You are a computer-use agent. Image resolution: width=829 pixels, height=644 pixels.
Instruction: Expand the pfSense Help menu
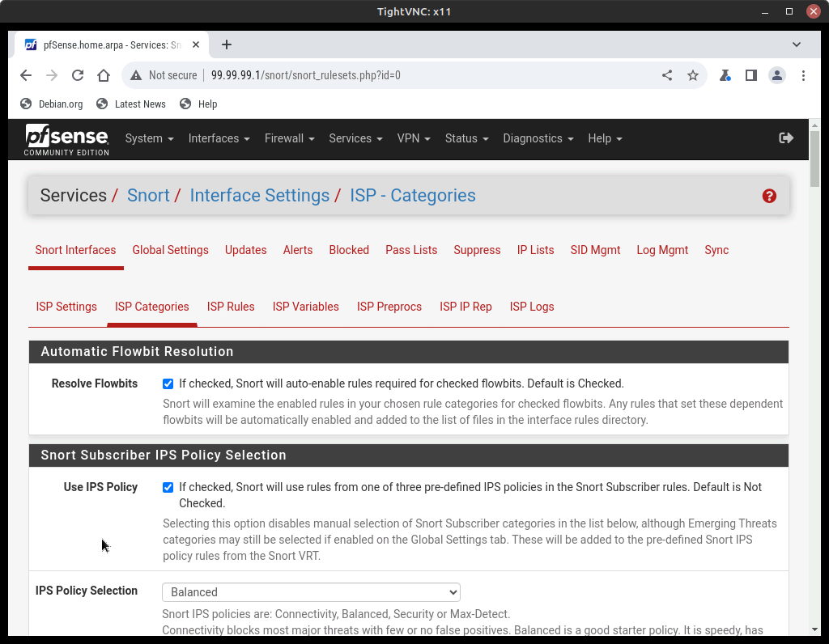[605, 138]
